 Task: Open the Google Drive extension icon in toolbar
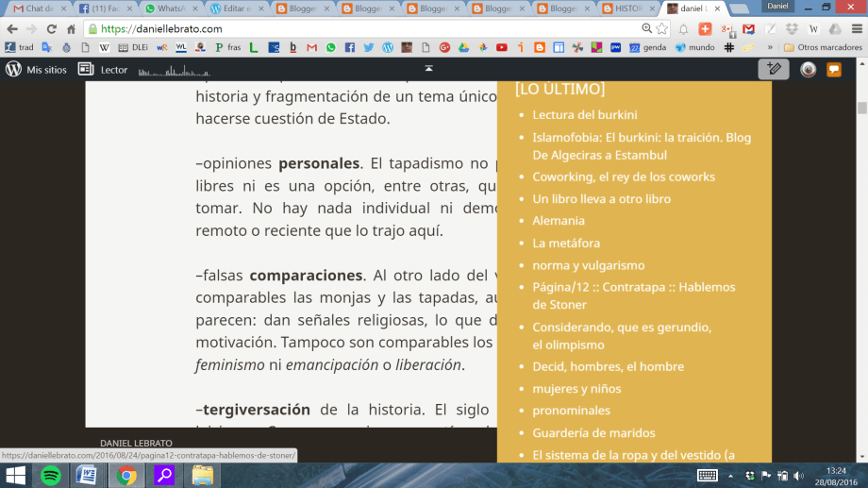point(835,29)
